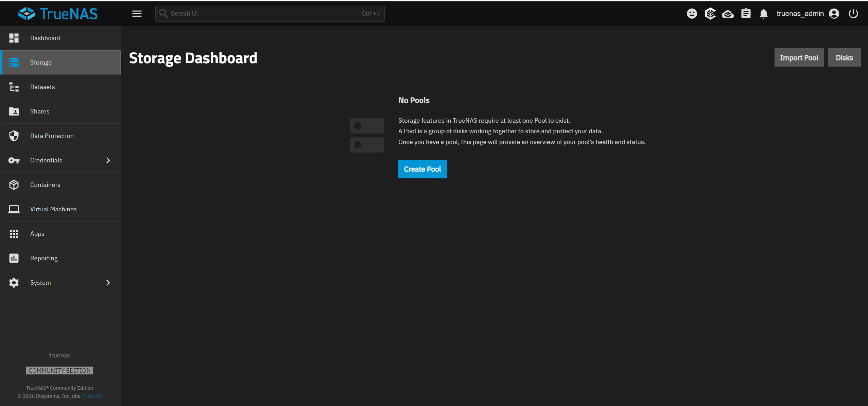Click the Import Pool button
Viewport: 868px width, 406px height.
coord(799,57)
